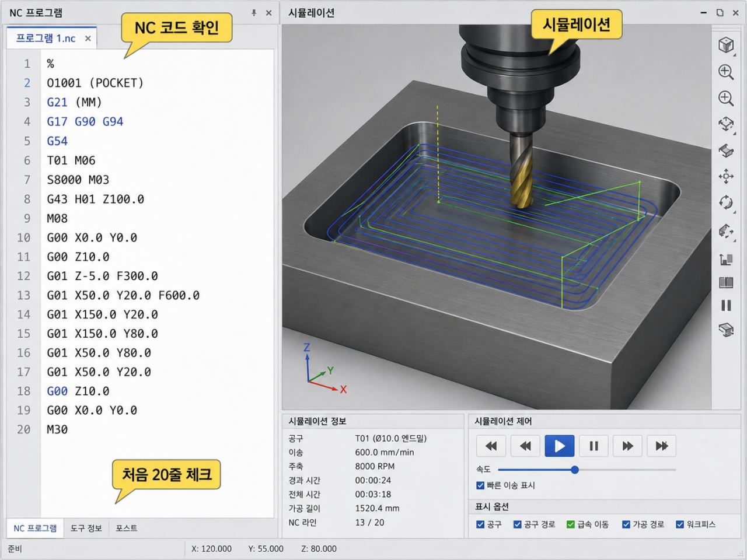Click the rewind button immediately left of Play
This screenshot has height=560, width=747.
pyautogui.click(x=525, y=446)
